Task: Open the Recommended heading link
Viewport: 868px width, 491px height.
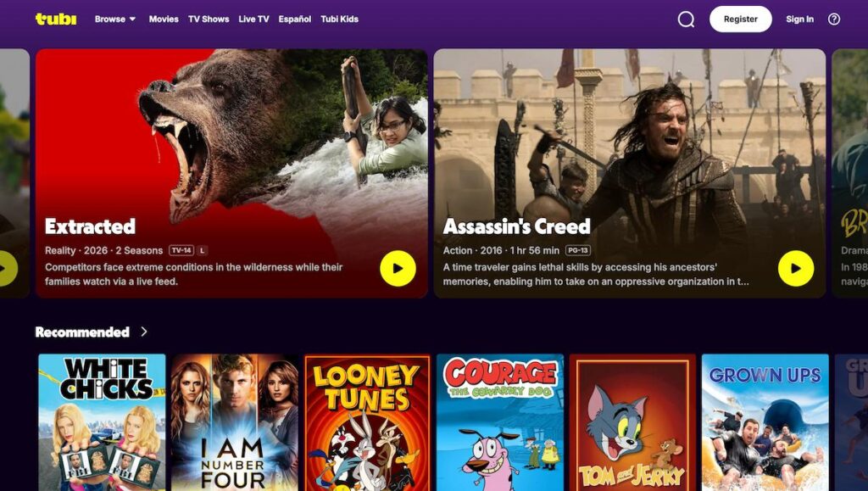Action: click(82, 332)
